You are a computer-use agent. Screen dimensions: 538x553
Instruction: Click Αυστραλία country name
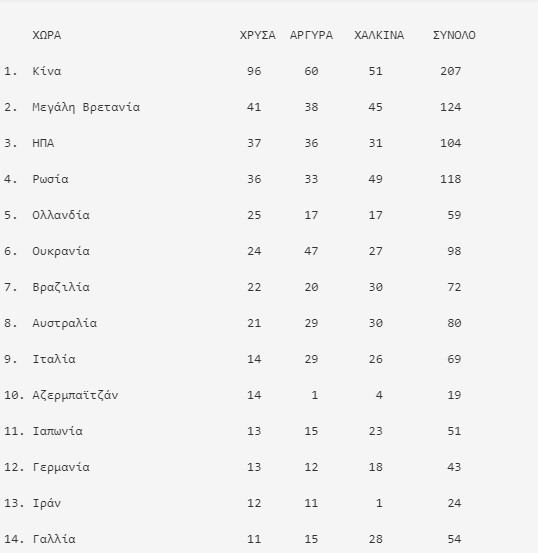65,323
